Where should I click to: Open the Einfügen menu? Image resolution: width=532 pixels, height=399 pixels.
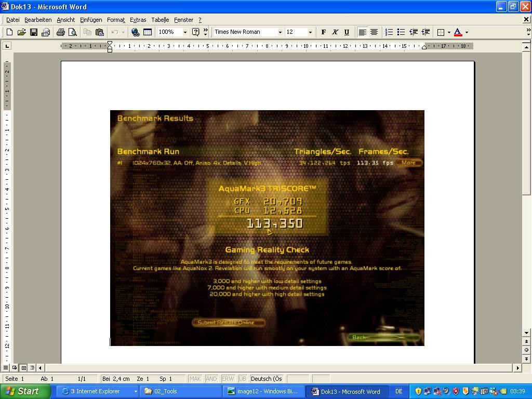(91, 20)
